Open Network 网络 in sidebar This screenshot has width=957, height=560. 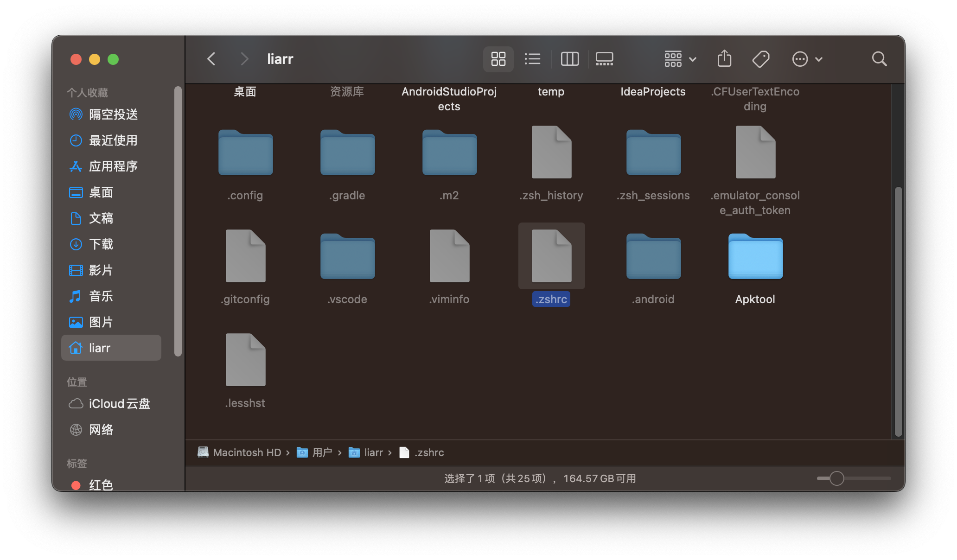(111, 429)
